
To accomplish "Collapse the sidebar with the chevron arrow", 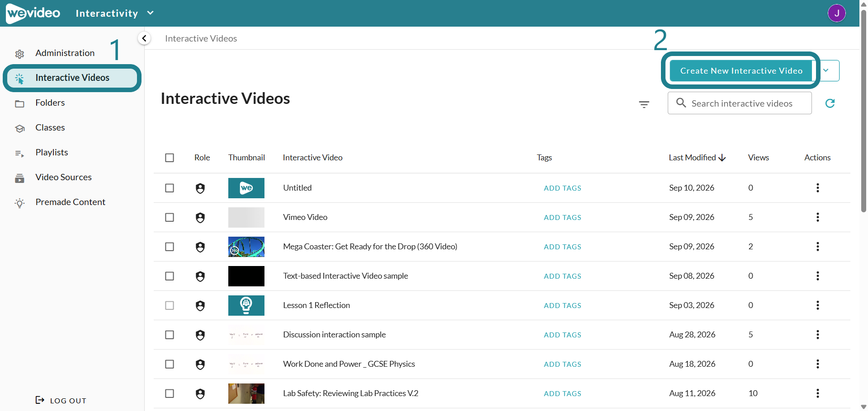I will tap(144, 38).
